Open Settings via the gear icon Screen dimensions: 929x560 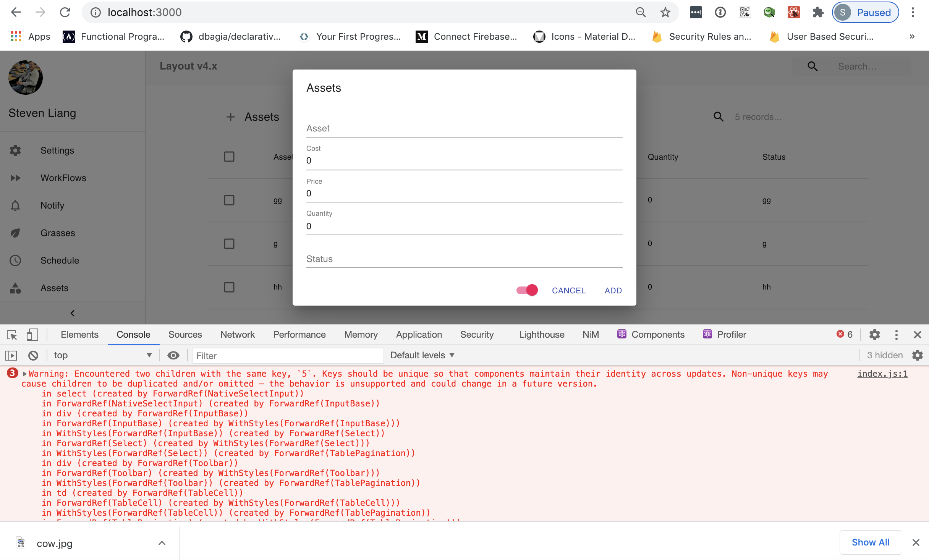tap(15, 150)
